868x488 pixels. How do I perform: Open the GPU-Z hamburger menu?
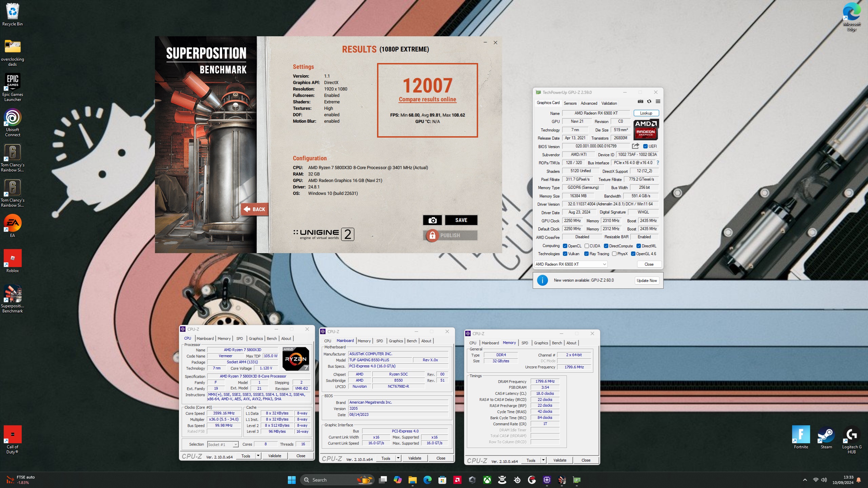click(x=658, y=101)
